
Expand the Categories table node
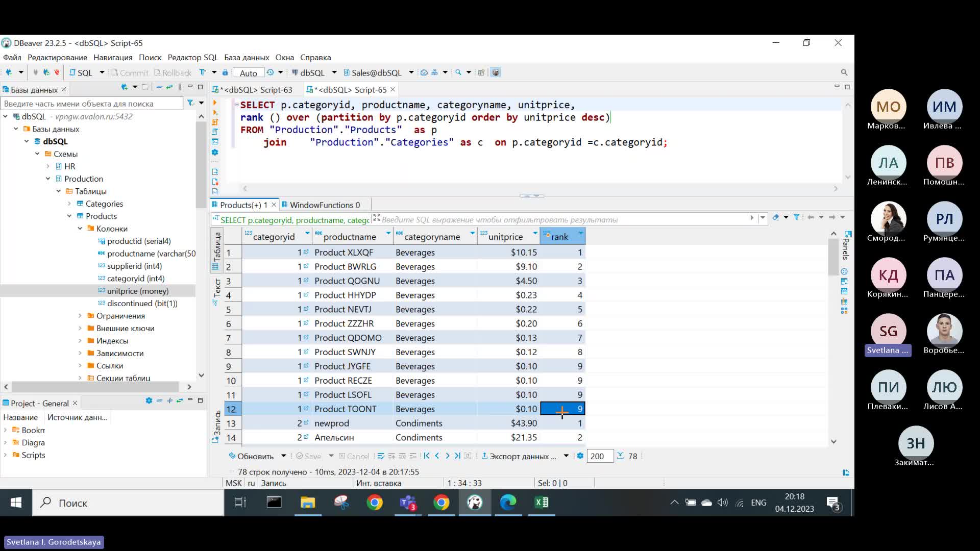click(69, 204)
